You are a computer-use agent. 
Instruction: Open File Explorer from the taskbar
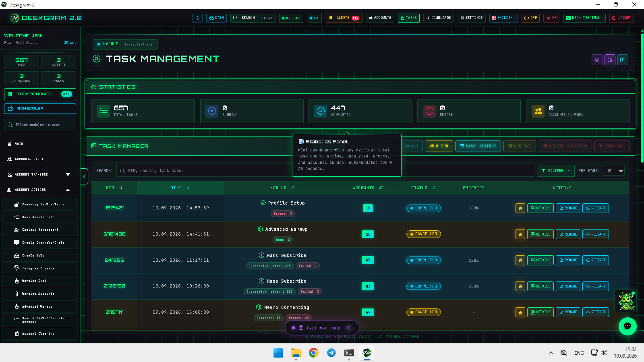point(296,353)
